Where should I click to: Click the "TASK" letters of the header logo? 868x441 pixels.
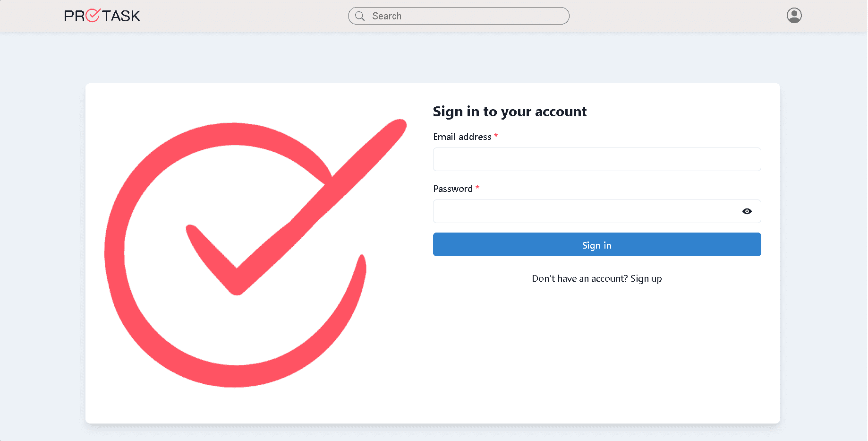(x=121, y=16)
